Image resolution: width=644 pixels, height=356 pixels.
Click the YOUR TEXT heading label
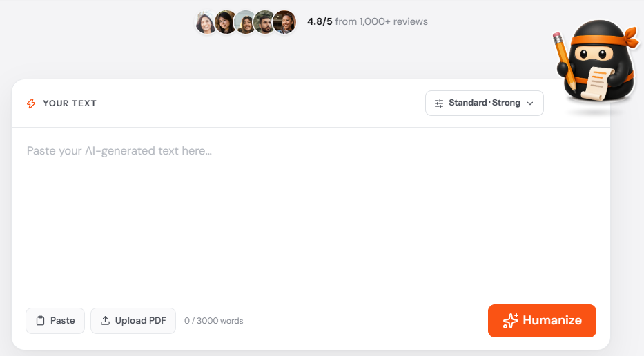pos(70,103)
